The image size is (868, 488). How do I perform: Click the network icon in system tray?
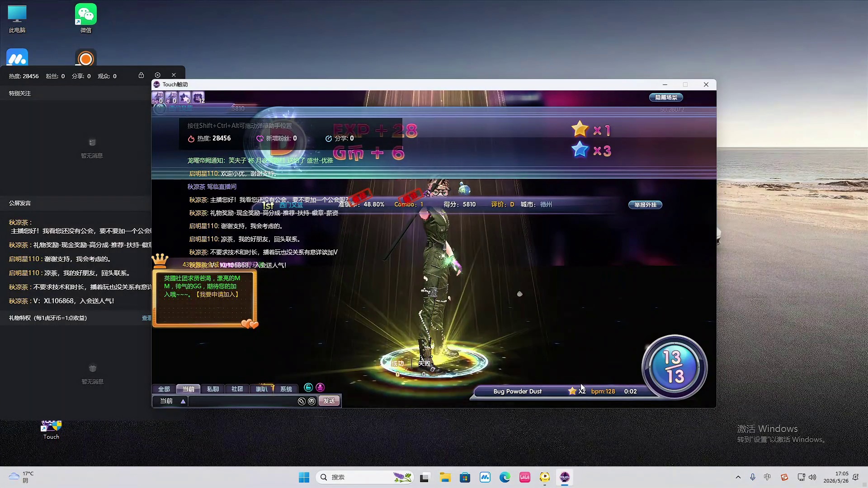coord(801,477)
